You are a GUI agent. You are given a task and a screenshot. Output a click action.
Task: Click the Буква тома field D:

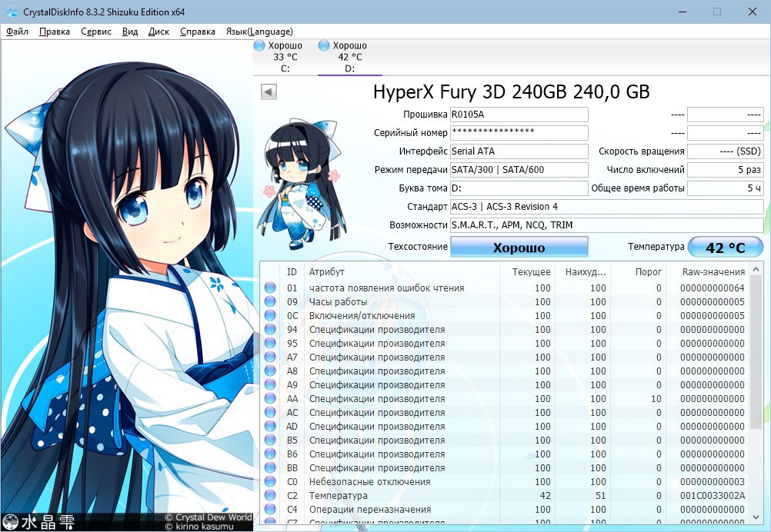[519, 188]
